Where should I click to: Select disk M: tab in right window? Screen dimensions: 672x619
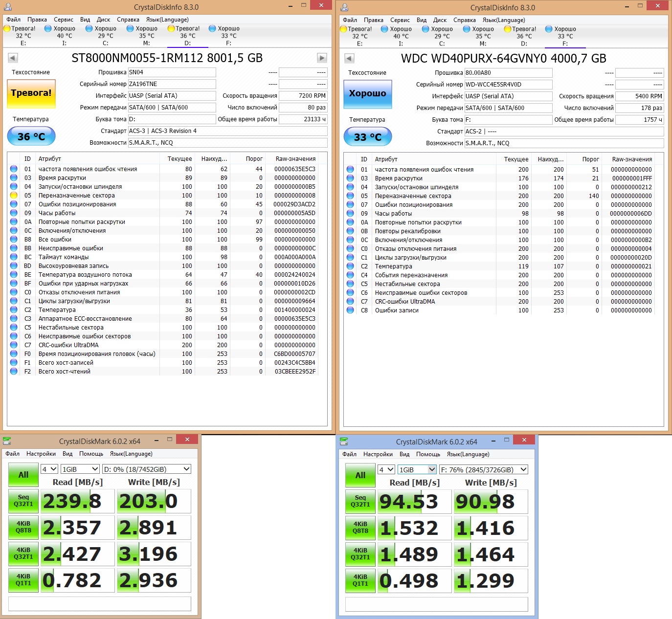[482, 36]
